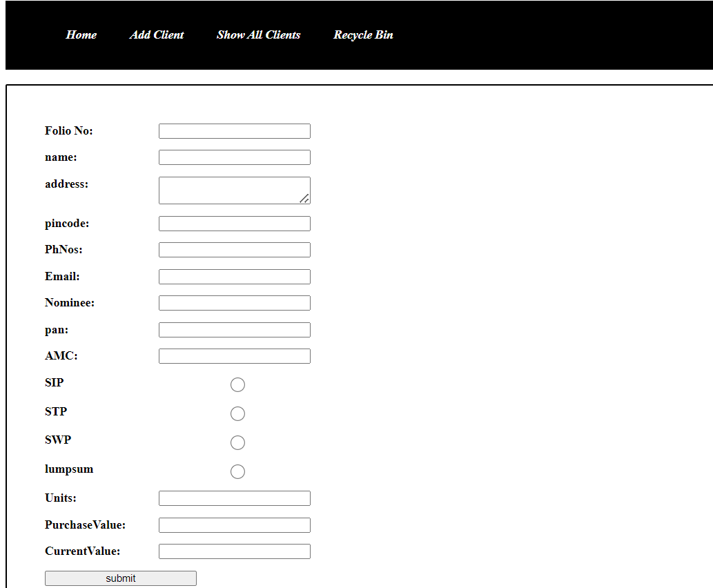Click the Email: label text
The image size is (713, 588).
(62, 277)
